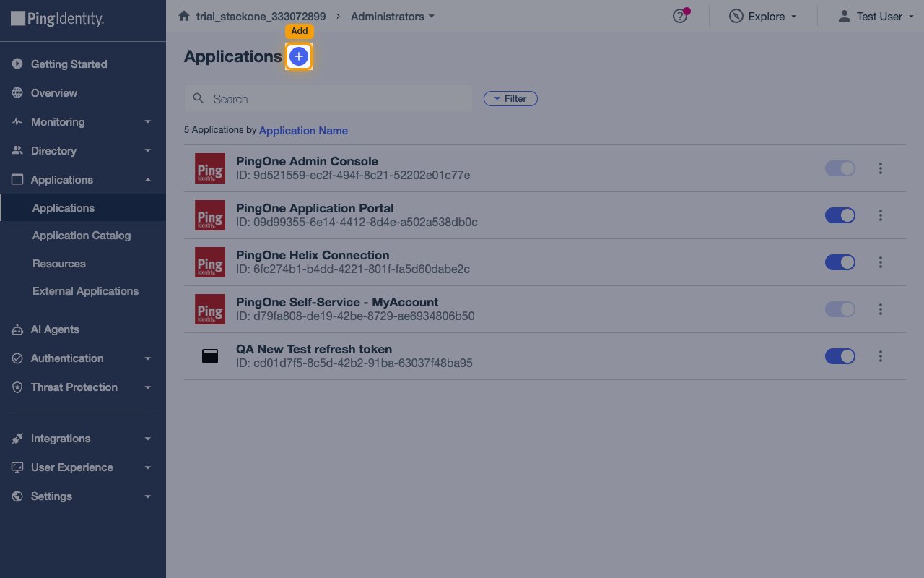Click the Settings globe icon
The width and height of the screenshot is (924, 578).
click(17, 496)
